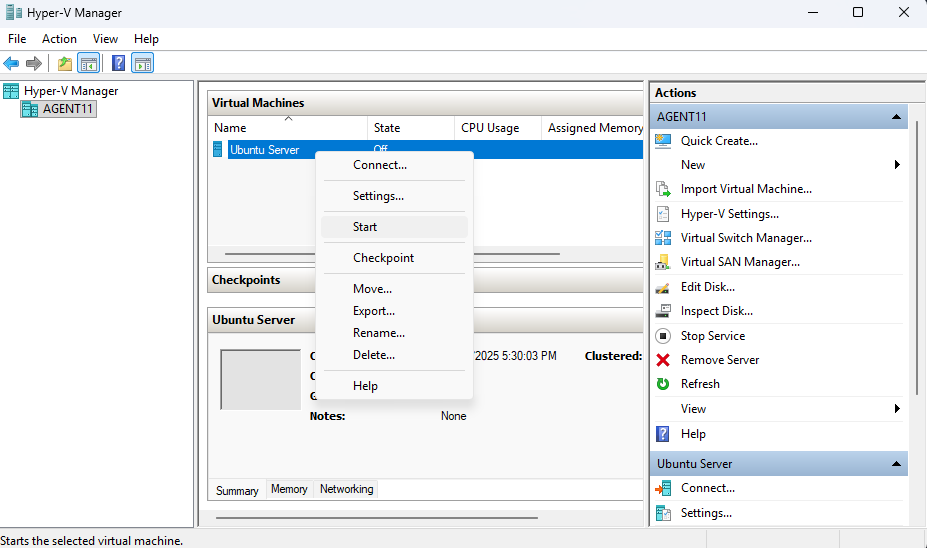The height and width of the screenshot is (548, 927).
Task: Switch to the Networking tab
Action: [346, 490]
